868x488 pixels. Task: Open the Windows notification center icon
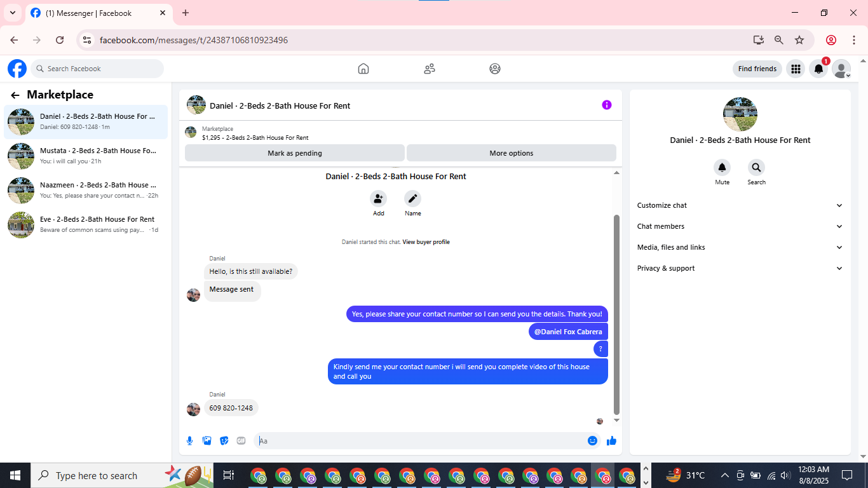coord(846,475)
